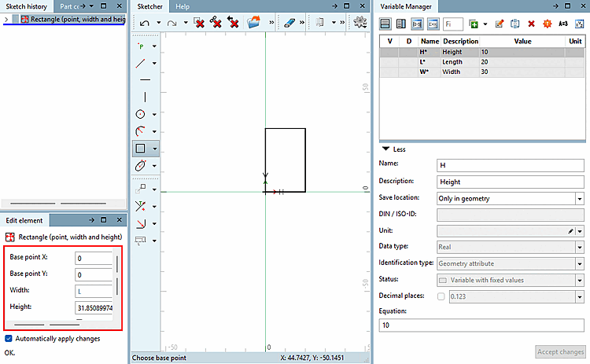This screenshot has width=590, height=364.
Task: Click the Equation input field
Action: click(481, 325)
